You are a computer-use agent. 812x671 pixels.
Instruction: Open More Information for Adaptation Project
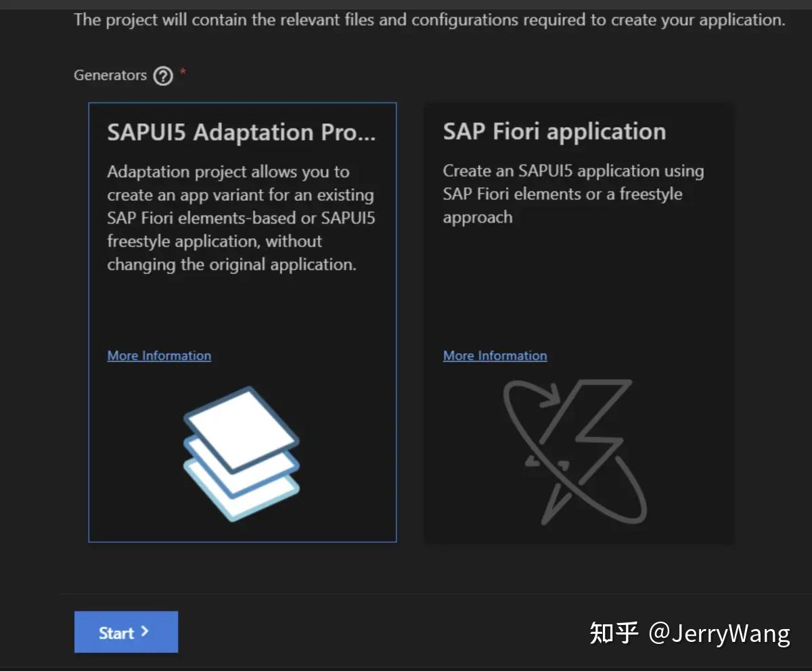158,355
